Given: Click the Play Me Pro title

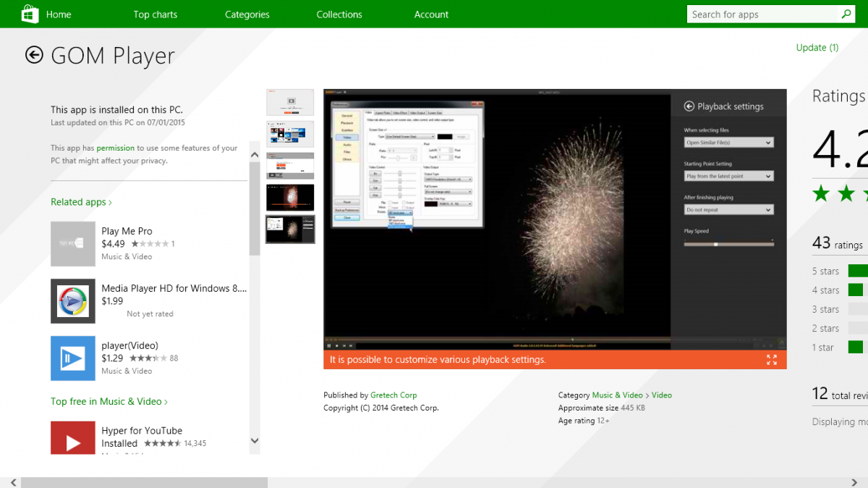Looking at the screenshot, I should click(x=127, y=231).
